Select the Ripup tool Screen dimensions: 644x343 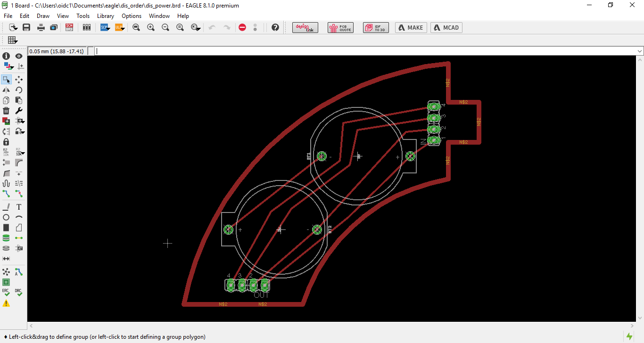point(19,194)
